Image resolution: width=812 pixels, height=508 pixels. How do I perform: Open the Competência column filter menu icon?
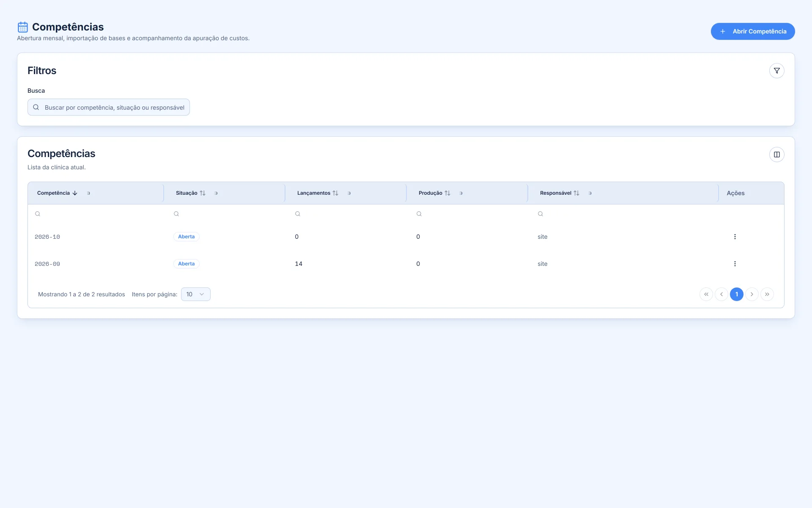tap(88, 193)
